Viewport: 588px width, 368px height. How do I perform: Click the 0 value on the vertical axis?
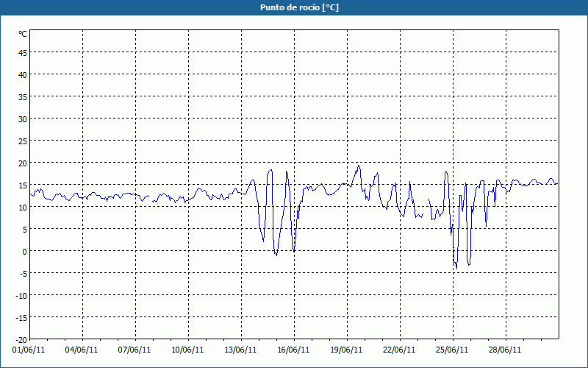pyautogui.click(x=25, y=252)
